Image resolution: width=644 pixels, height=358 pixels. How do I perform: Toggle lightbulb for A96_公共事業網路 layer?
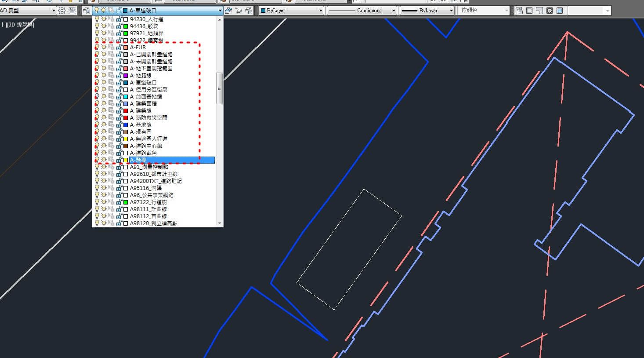[x=97, y=195]
